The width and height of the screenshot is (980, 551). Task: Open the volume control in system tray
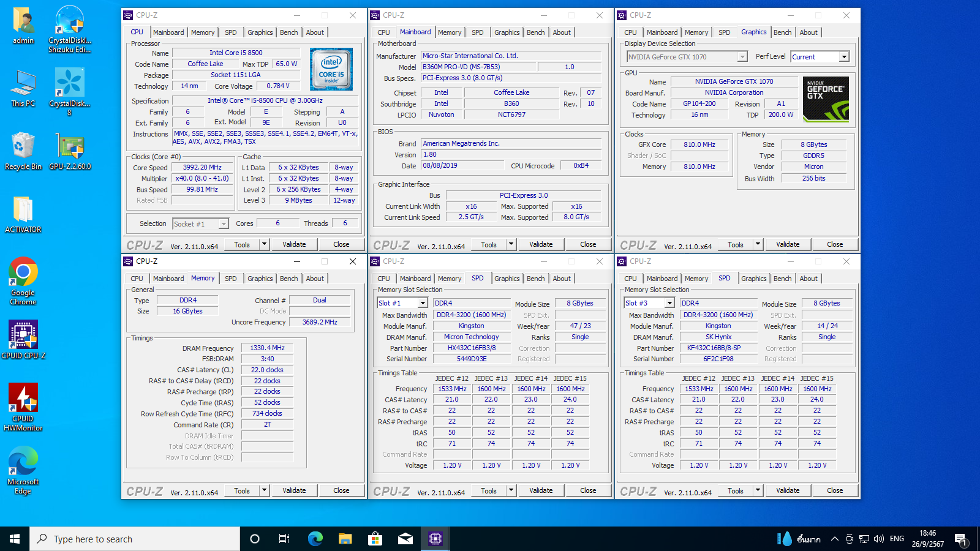pyautogui.click(x=879, y=539)
